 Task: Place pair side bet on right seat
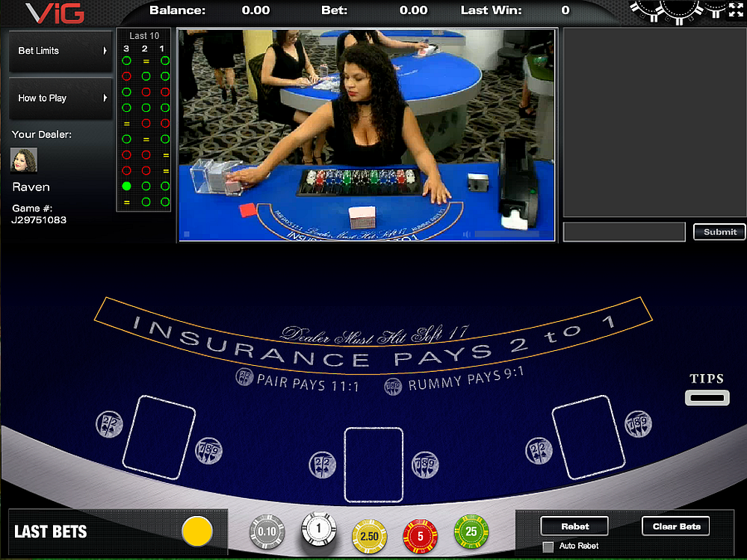(539, 450)
